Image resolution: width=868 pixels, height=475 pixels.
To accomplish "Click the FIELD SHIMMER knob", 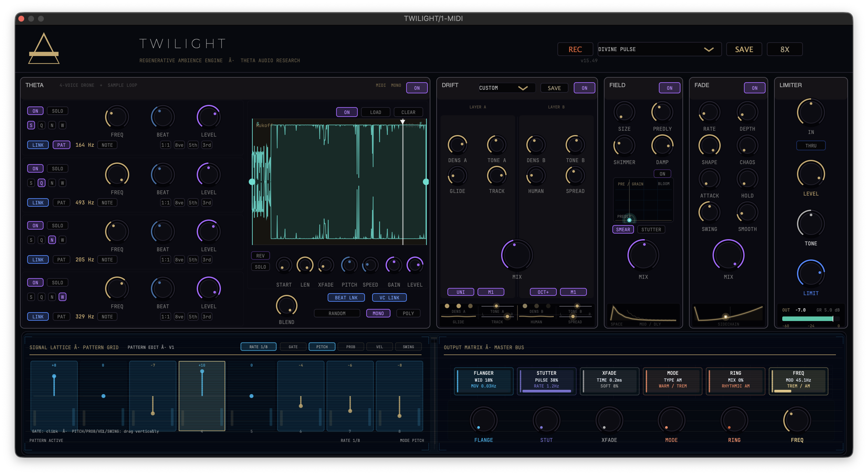I will tap(624, 146).
